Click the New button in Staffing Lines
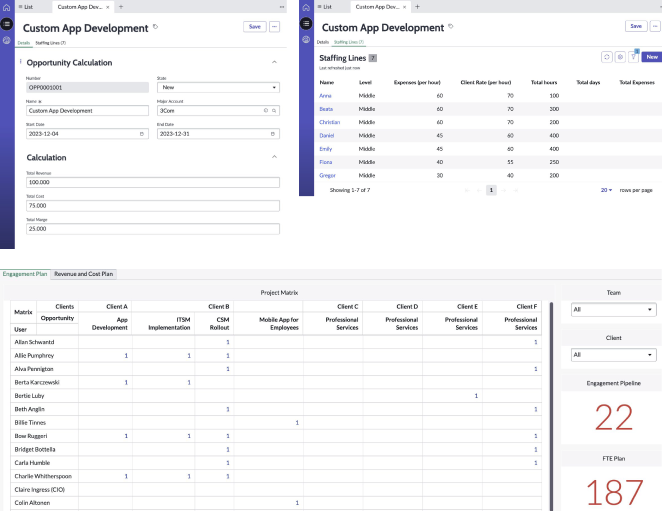Viewport: 662px width, 511px height. (651, 58)
